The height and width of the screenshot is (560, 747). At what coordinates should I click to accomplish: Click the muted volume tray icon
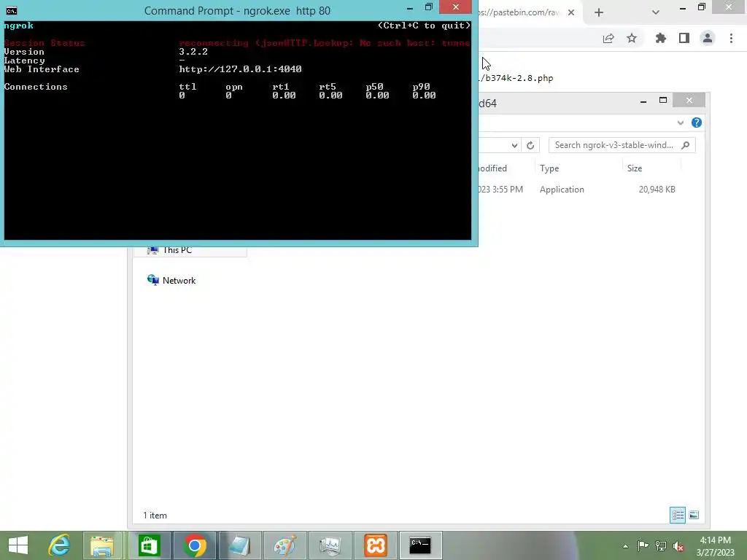[x=678, y=546]
